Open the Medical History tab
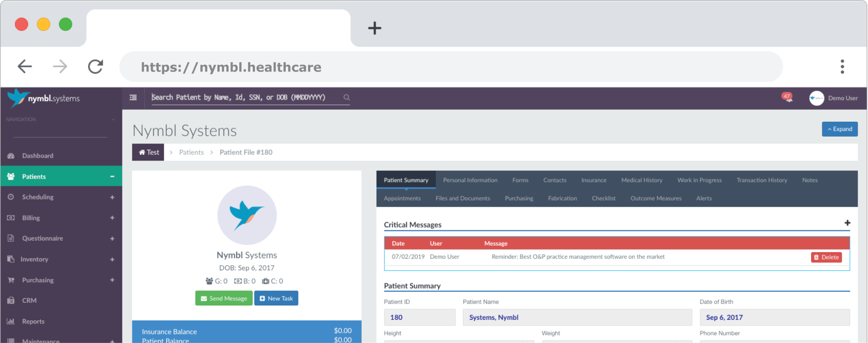Viewport: 868px width, 343px height. pos(642,180)
